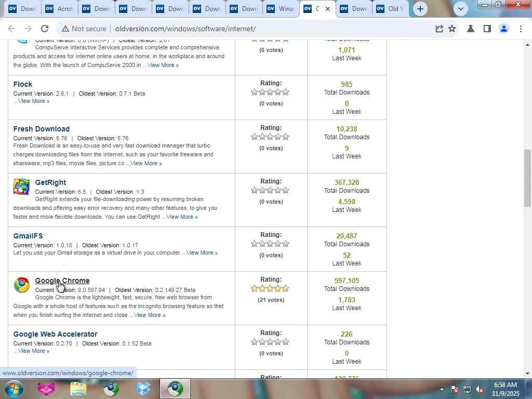Click the gold stars for Google Chrome

270,288
